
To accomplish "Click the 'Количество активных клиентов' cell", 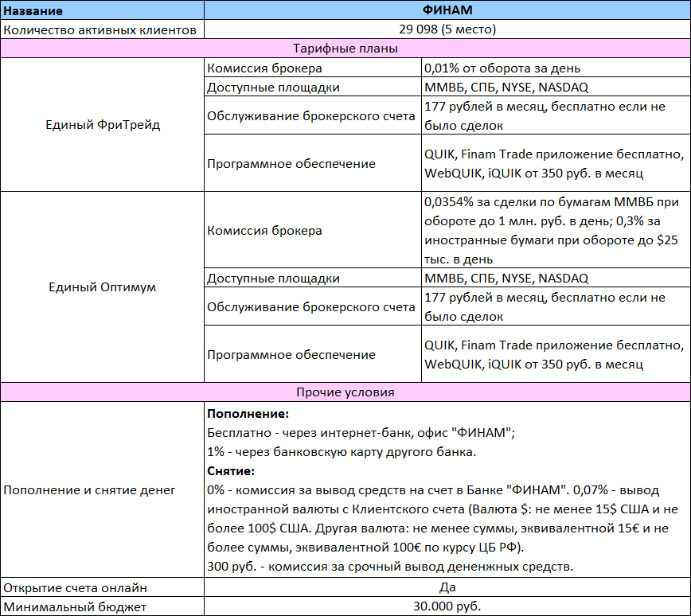I will tap(102, 29).
